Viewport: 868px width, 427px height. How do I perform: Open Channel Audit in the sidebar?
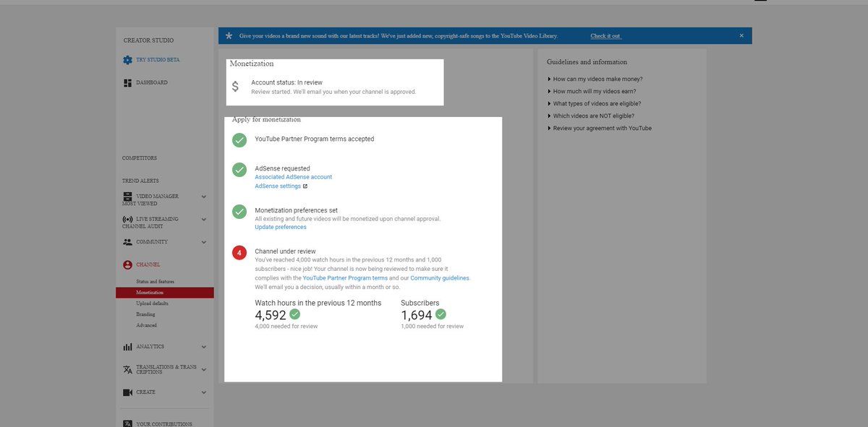[142, 226]
